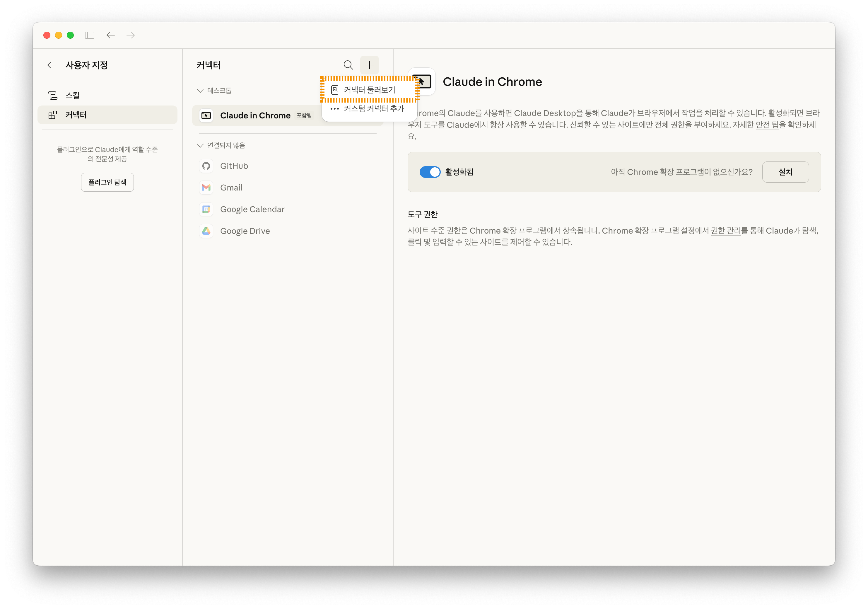Open the Google Calendar connector
The image size is (868, 609).
(x=252, y=209)
